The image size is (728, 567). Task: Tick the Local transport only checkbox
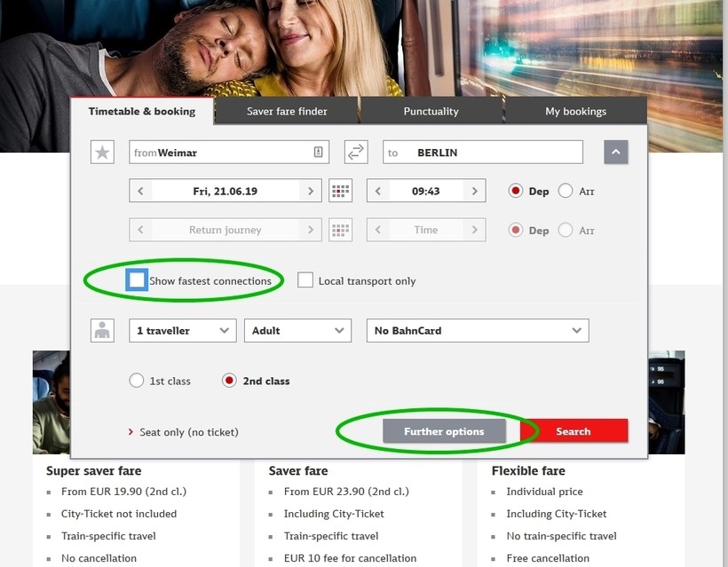305,280
